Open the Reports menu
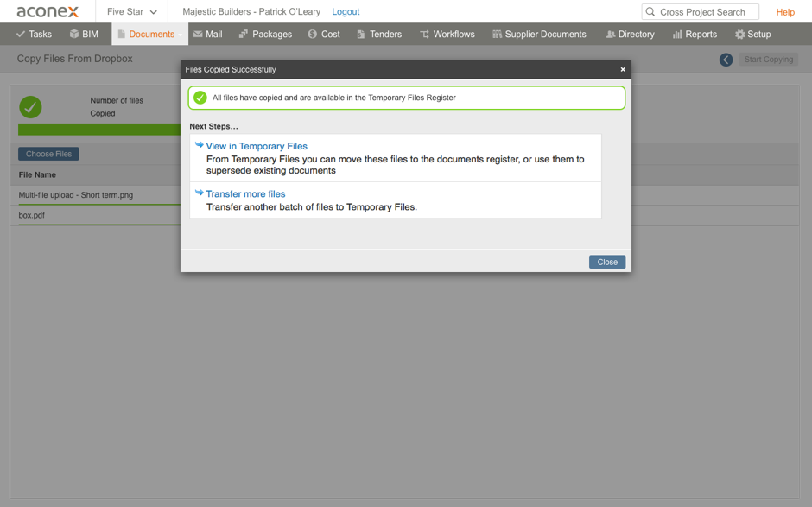Viewport: 812px width, 507px height. [x=695, y=35]
